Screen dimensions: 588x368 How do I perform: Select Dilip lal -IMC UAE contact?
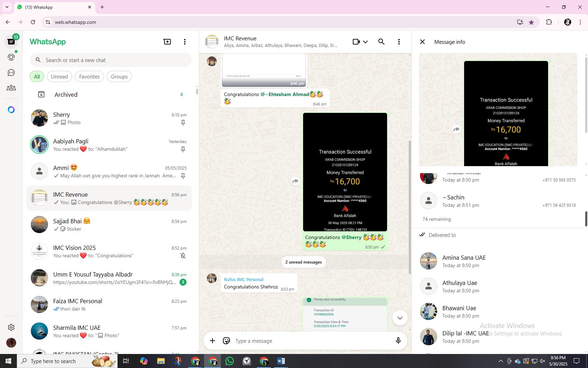pos(498,337)
